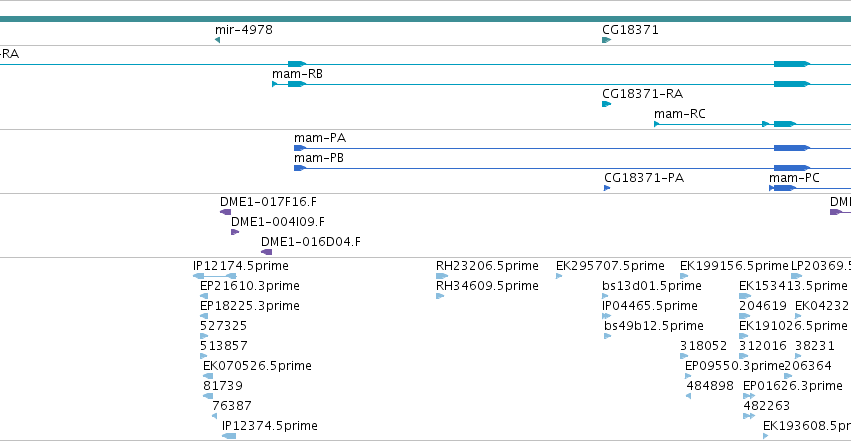Click the EK193608.5prime EST arrow
Image resolution: width=851 pixels, height=441 pixels.
(766, 436)
